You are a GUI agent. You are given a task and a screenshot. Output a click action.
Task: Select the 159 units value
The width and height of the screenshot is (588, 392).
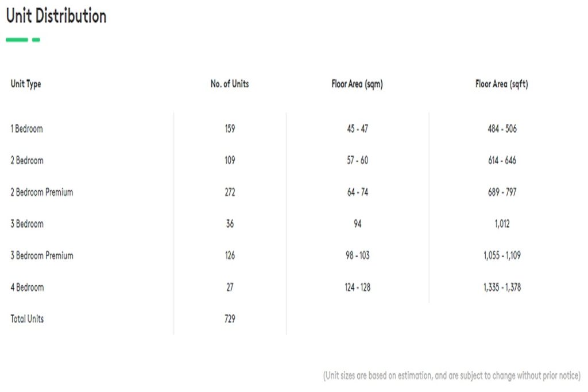pyautogui.click(x=230, y=129)
